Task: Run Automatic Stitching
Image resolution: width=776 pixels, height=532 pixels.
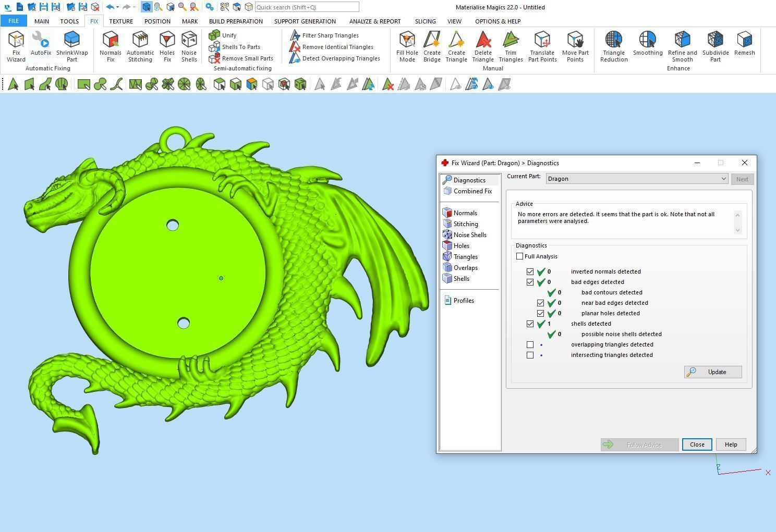Action: [x=140, y=46]
